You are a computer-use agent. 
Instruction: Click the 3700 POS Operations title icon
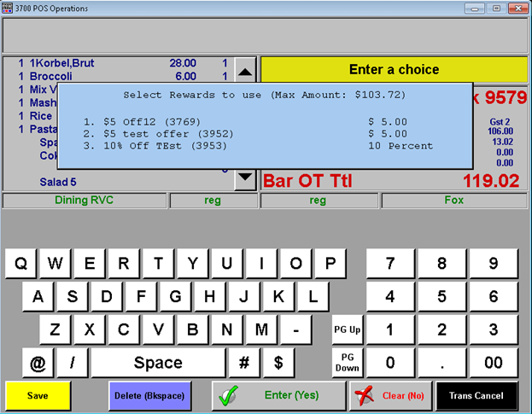pos(9,8)
